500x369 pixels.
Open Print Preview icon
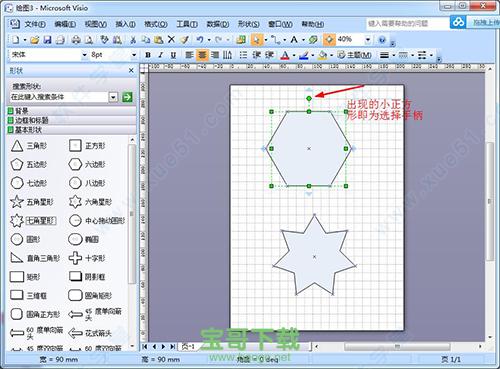pyautogui.click(x=89, y=40)
